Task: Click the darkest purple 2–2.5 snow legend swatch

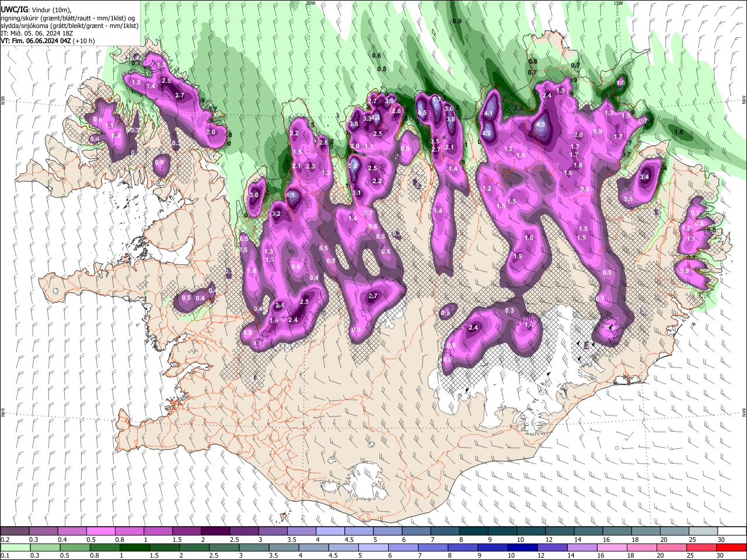Action: [215, 531]
